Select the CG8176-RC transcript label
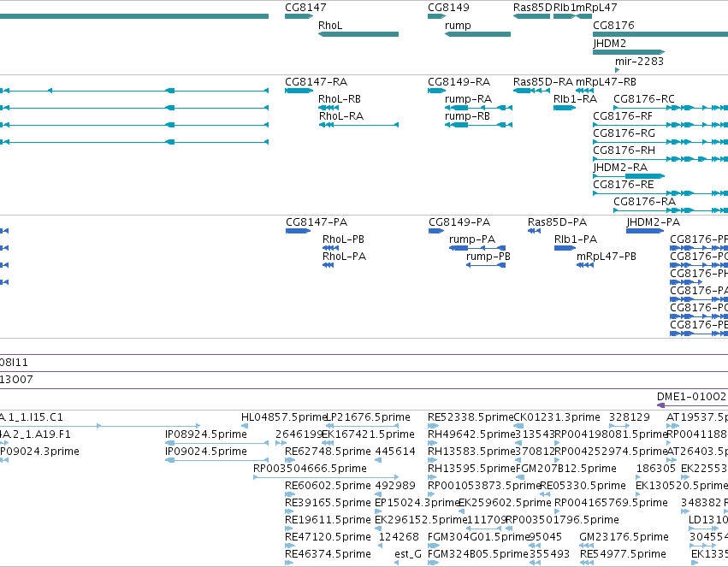This screenshot has height=567, width=728. coord(644,99)
